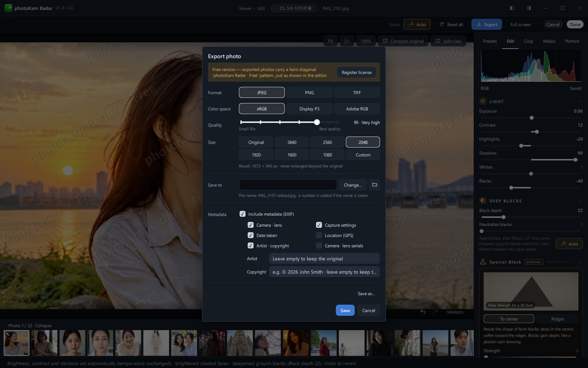Viewport: 588px width, 368px height.
Task: Click the Special Black triangle icon
Action: tap(483, 262)
